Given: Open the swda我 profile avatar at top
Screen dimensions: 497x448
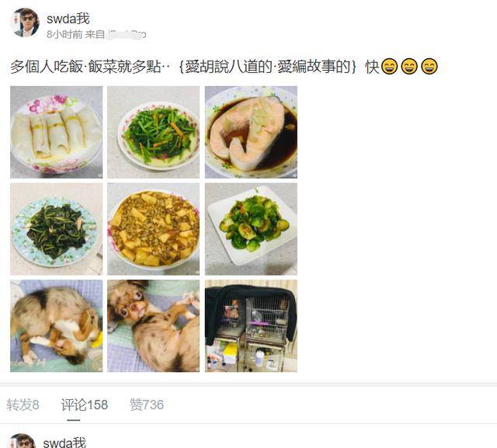Looking at the screenshot, I should click(x=25, y=23).
